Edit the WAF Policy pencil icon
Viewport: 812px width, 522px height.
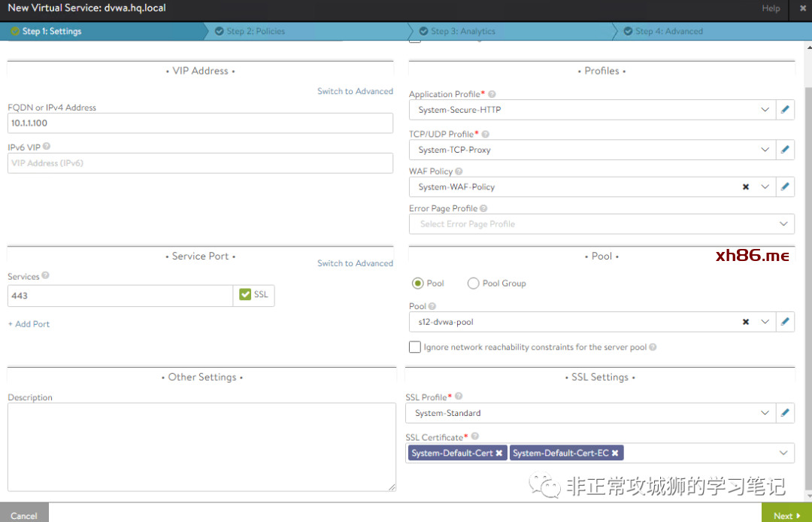click(x=785, y=187)
